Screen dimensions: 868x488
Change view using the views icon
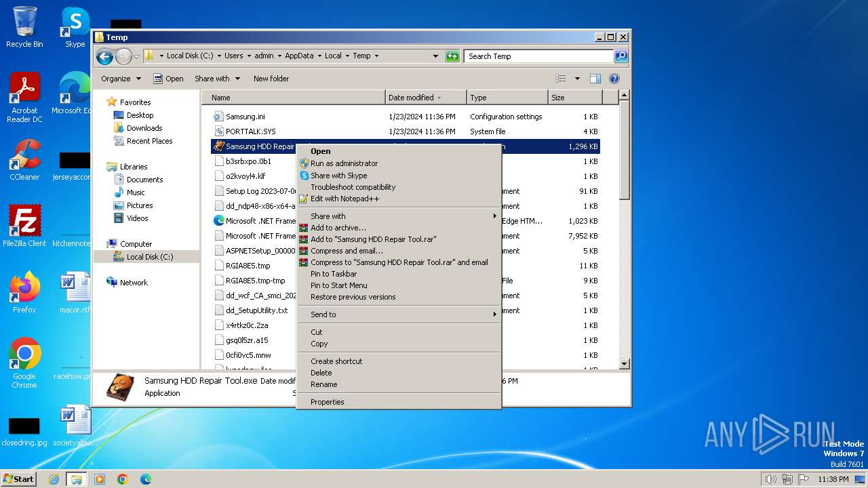[x=560, y=79]
